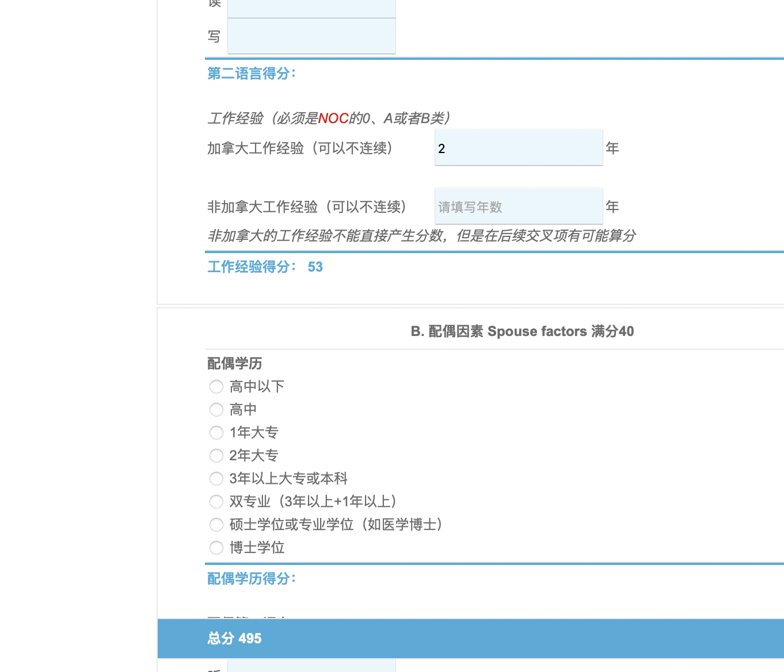Screen dimensions: 784x672
Task: Click the B. 配偶因素 Spouse factors heading
Action: pos(522,331)
